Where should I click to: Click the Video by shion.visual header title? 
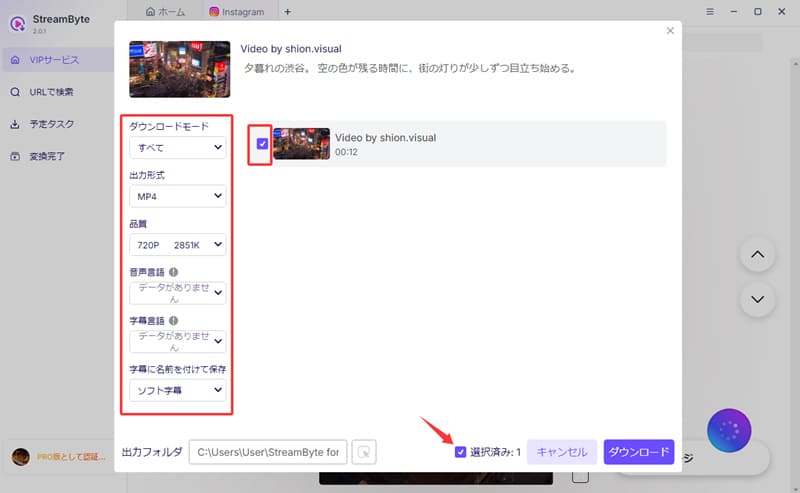tap(291, 49)
